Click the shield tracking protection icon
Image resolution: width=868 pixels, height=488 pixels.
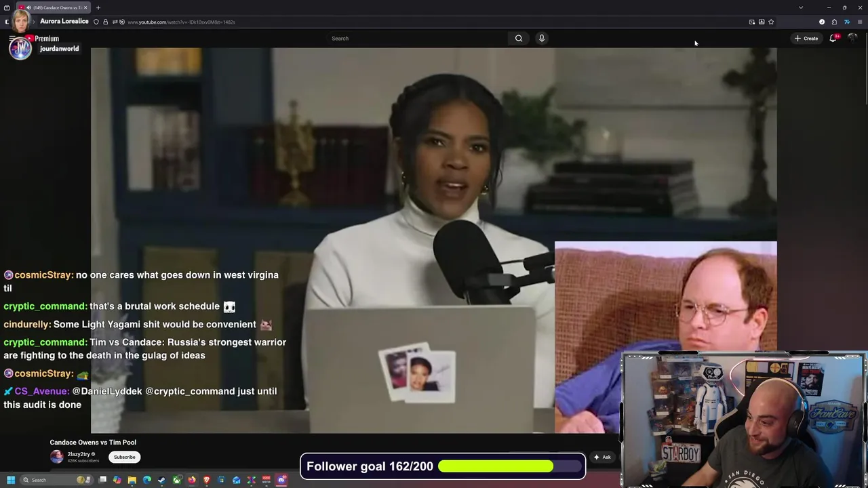(x=96, y=22)
